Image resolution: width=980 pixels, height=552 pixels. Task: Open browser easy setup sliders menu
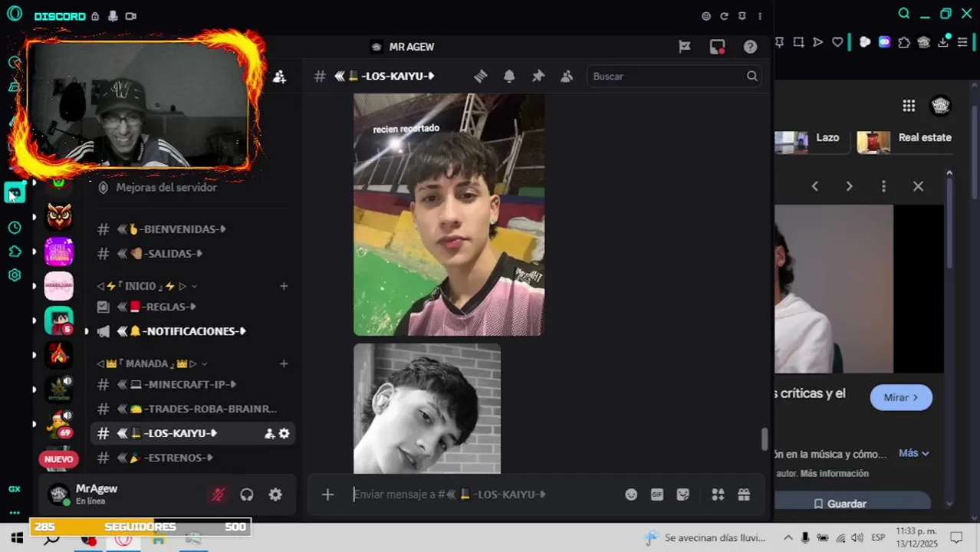tap(963, 42)
